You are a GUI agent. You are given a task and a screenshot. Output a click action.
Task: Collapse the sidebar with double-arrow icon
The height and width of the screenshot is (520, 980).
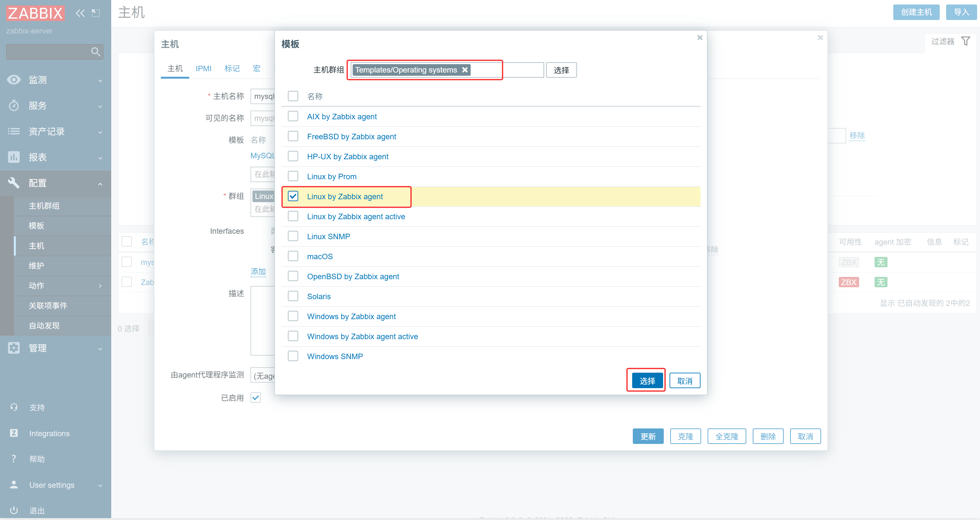tap(80, 13)
